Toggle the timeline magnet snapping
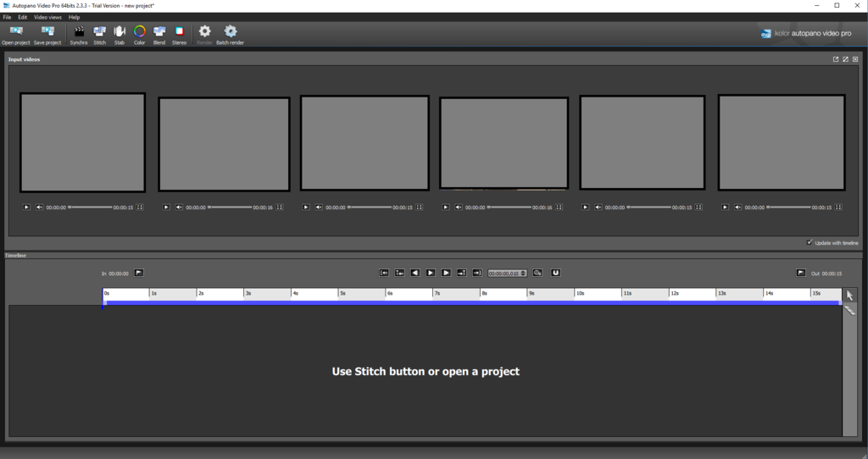 click(x=556, y=273)
